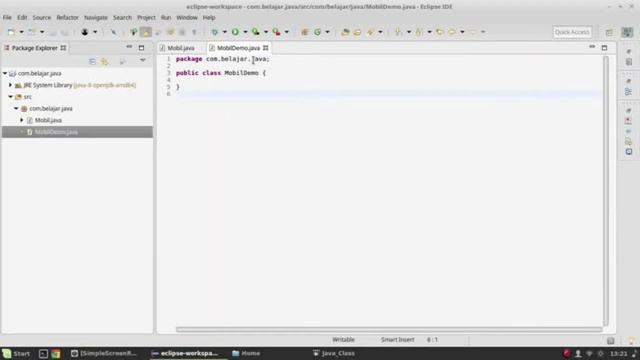This screenshot has height=360, width=640.
Task: Click the Coverage run toolbar icon
Action: pos(256,32)
